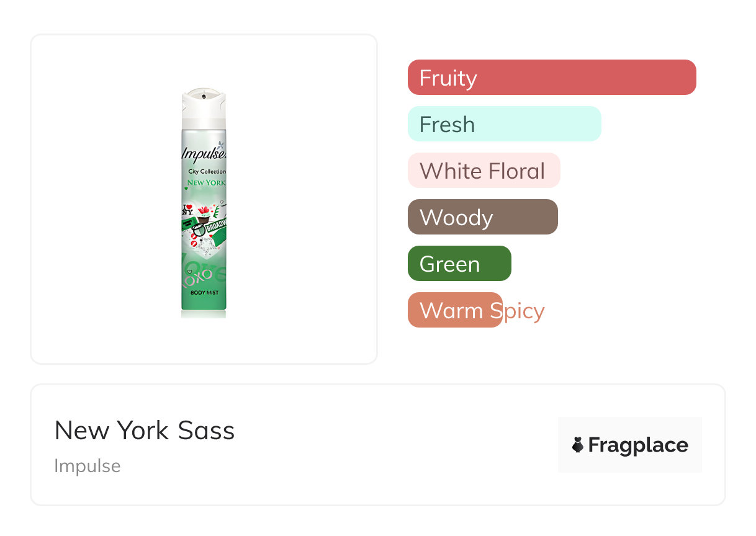Select the Fresh accord bar
This screenshot has width=756, height=536.
click(x=504, y=124)
